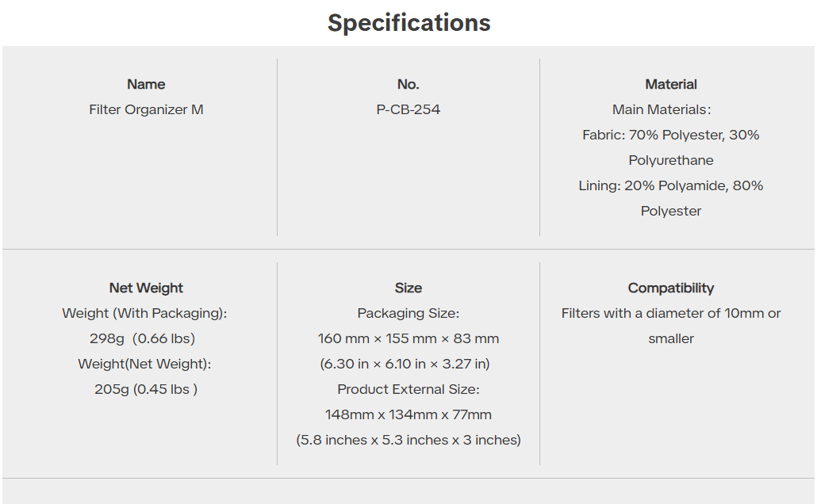Click the Filters with a diameter text

click(671, 313)
